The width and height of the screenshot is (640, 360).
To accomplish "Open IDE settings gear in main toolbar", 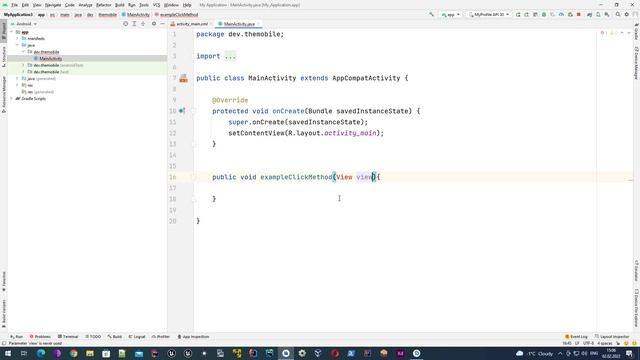I will click(x=627, y=15).
